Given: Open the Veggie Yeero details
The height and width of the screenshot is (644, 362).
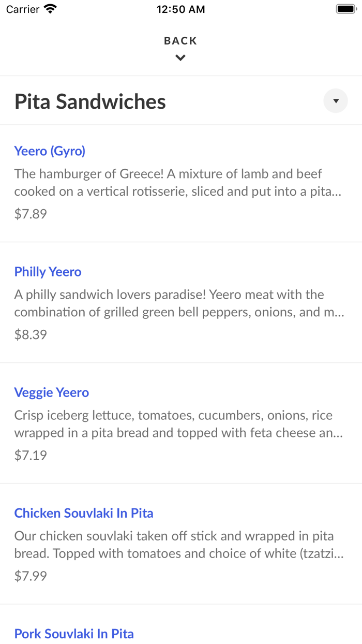Looking at the screenshot, I should click(x=51, y=392).
